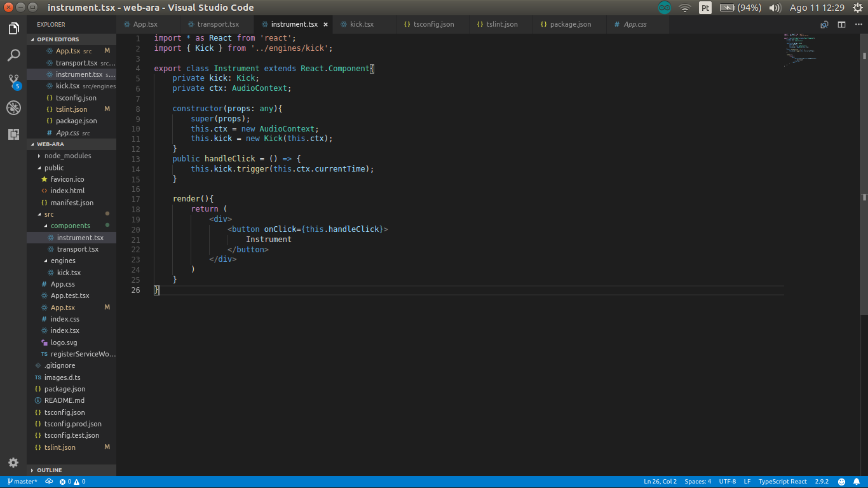The width and height of the screenshot is (868, 488).
Task: Open README.md in the file tree
Action: 64,400
